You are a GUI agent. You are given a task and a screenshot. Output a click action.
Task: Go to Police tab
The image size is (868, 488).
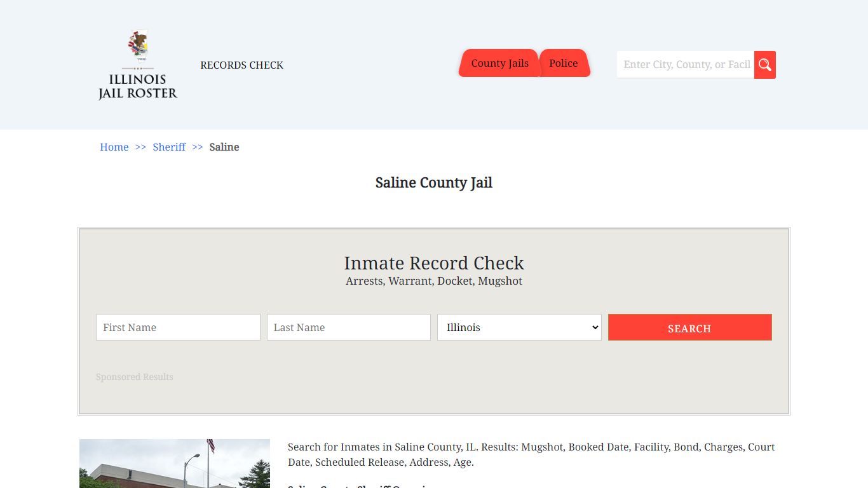[x=564, y=63]
